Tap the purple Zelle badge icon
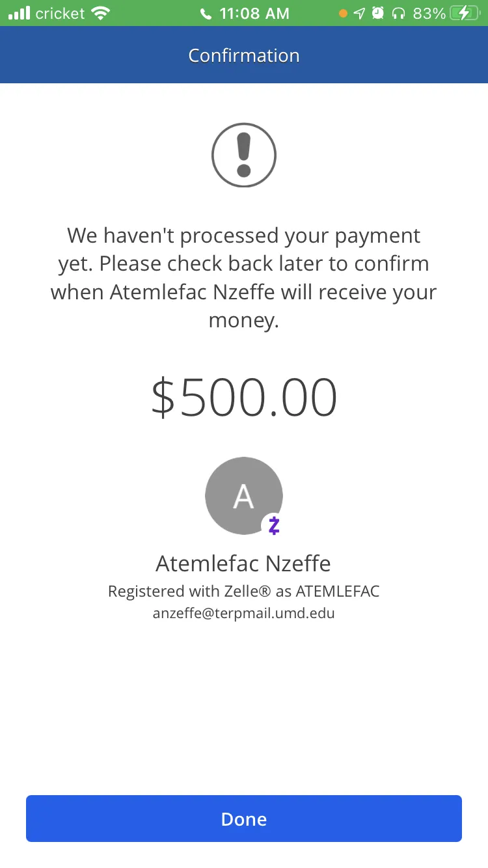This screenshot has height=868, width=488. 274,525
